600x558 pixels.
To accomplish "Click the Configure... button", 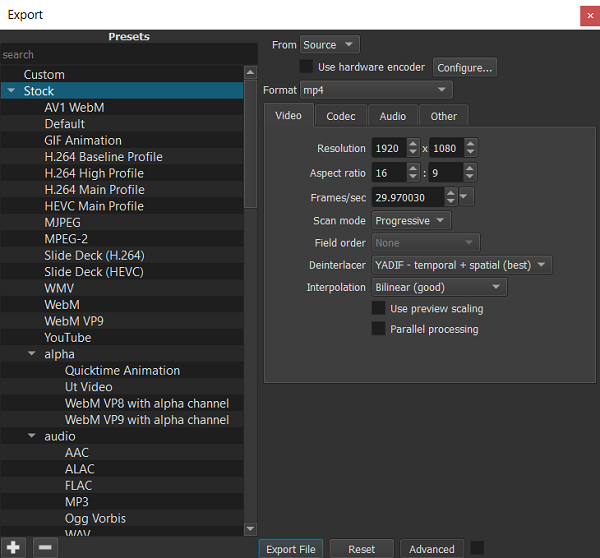I will 464,67.
